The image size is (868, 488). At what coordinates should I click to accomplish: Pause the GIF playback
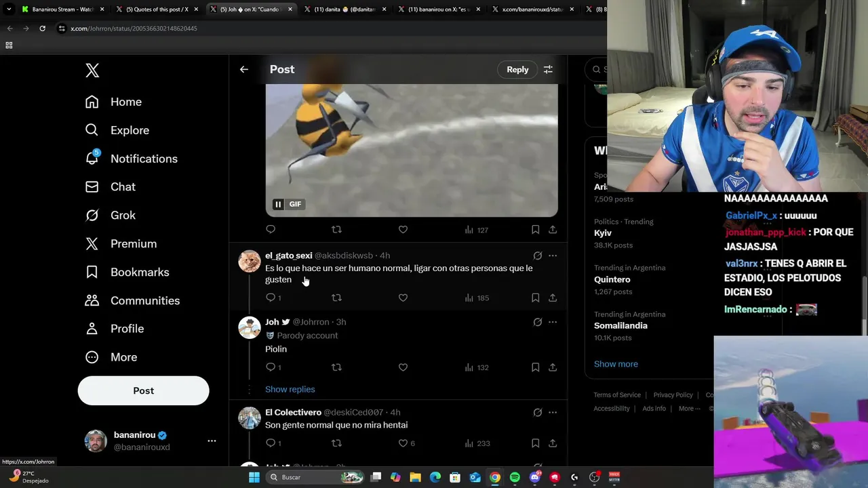278,204
